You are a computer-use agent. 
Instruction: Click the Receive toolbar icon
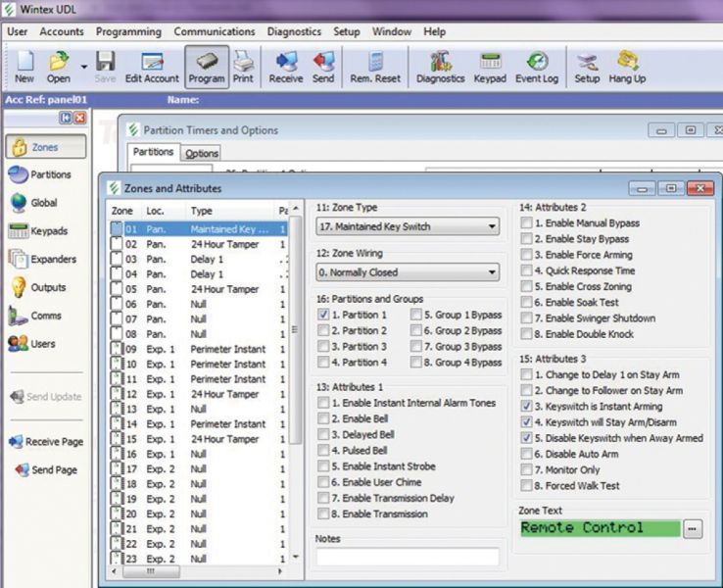(x=285, y=67)
